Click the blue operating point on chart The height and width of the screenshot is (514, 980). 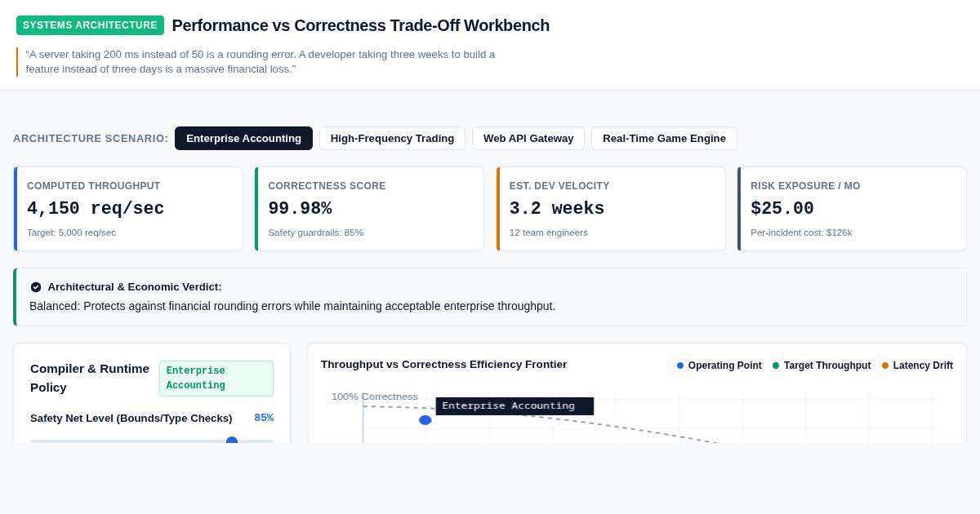(425, 420)
